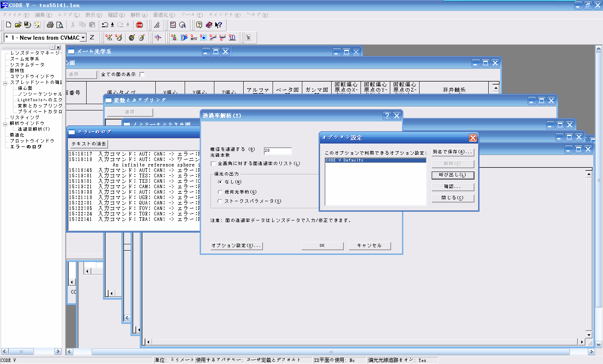
Task: Select コマンドウインドウ in the navigation tree
Action: coord(32,77)
